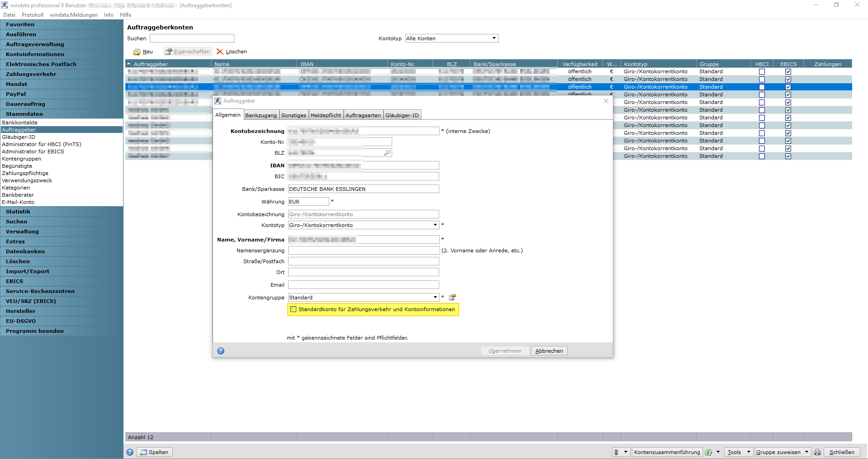The height and width of the screenshot is (459, 868).
Task: Click the red Löschen X icon
Action: point(220,52)
